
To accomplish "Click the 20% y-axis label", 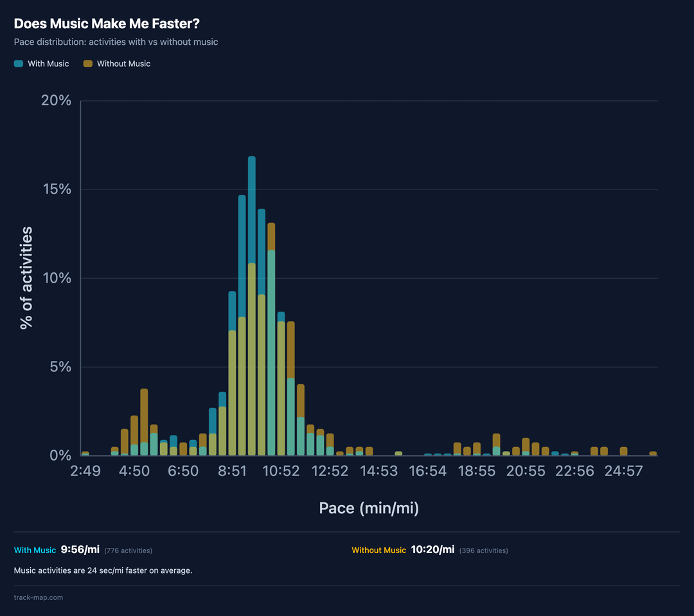I will (x=57, y=101).
